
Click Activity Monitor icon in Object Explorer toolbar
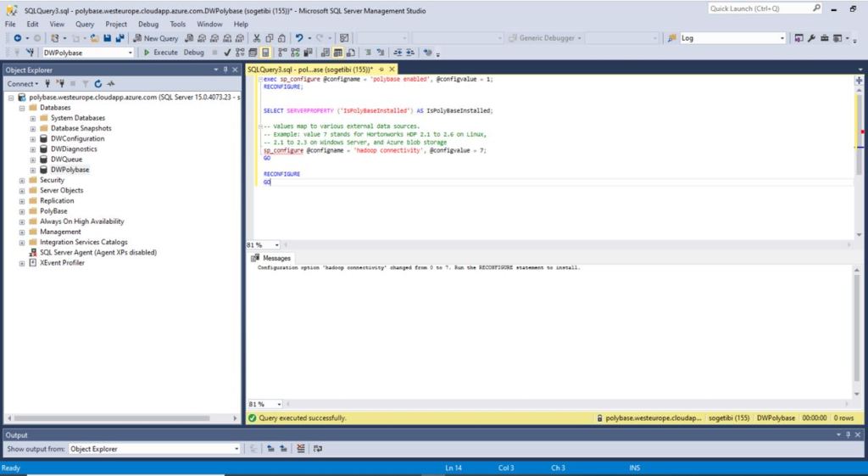(110, 84)
